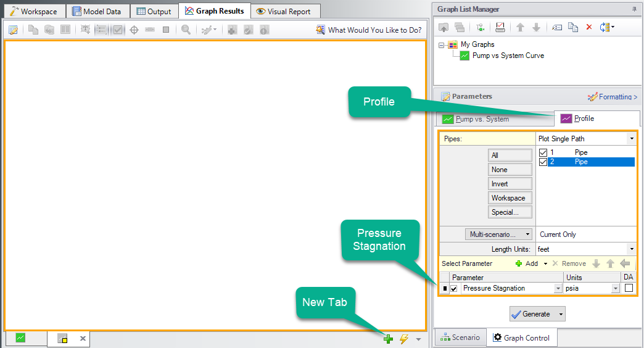Select Pump vs System Curve in graph list

click(x=508, y=56)
